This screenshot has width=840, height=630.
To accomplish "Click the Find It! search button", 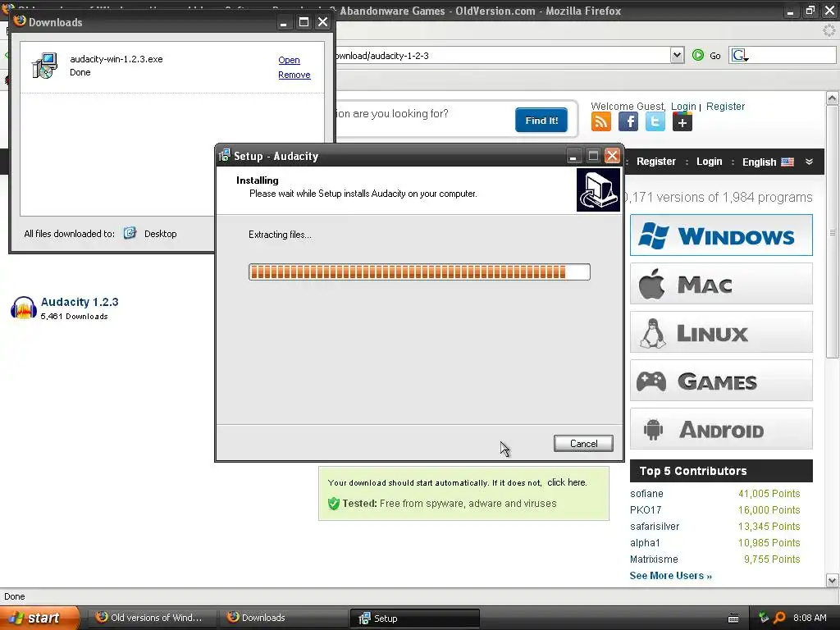I will [541, 120].
